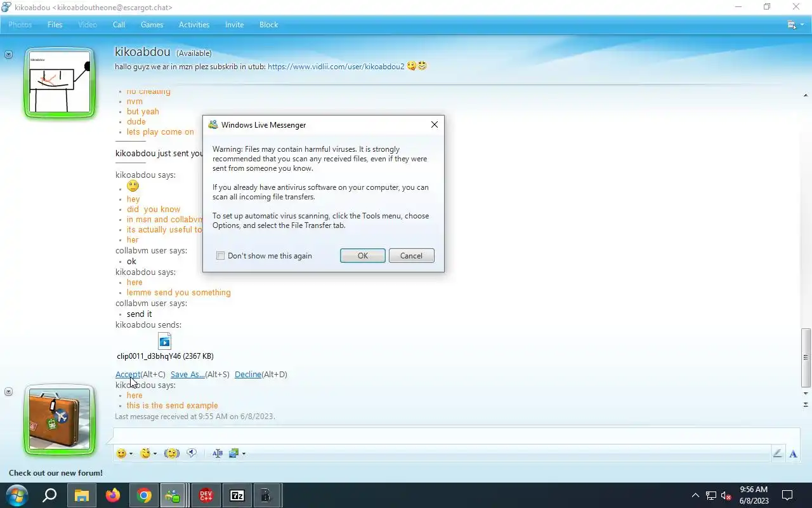Open taskbar search magnifier

click(x=49, y=495)
